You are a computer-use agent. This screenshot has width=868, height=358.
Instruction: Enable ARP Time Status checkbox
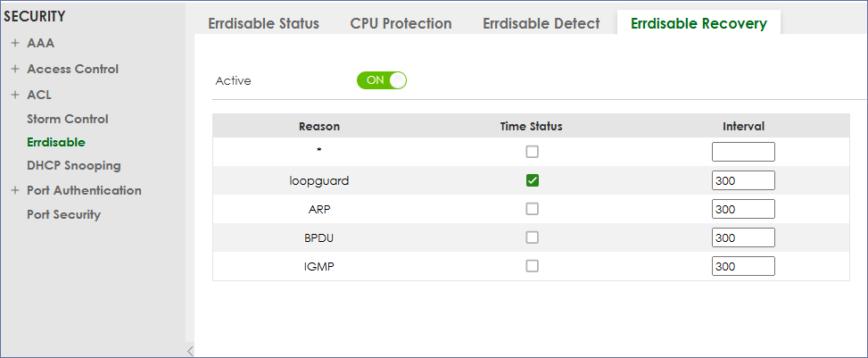tap(533, 209)
